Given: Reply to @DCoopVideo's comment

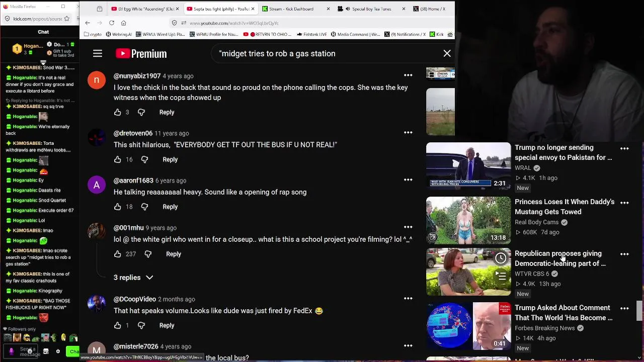Looking at the screenshot, I should 167,325.
